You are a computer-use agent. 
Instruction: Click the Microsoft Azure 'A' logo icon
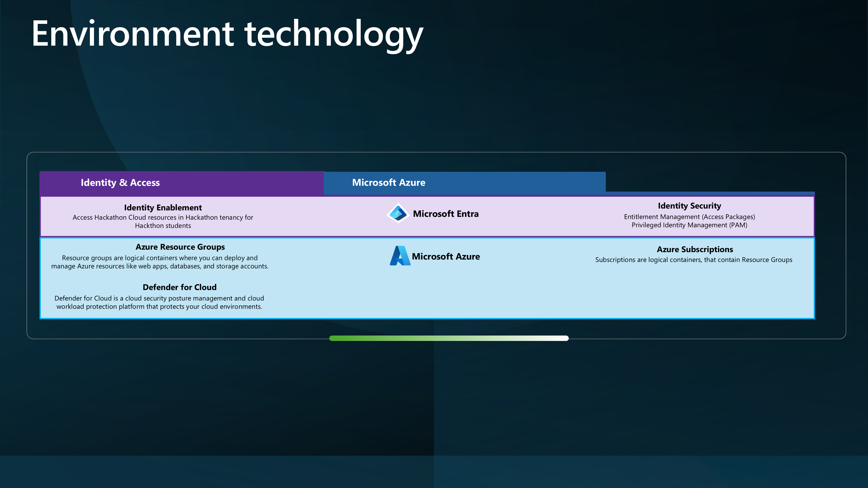click(x=400, y=256)
